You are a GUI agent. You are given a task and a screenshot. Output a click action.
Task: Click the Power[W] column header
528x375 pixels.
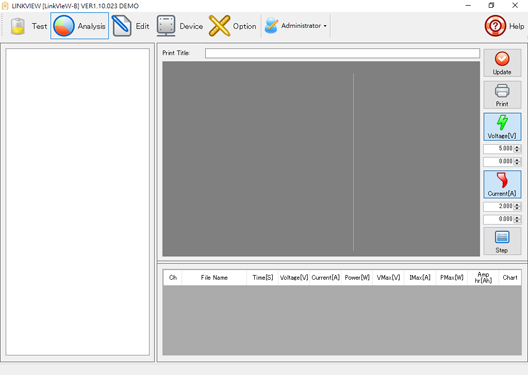(357, 278)
